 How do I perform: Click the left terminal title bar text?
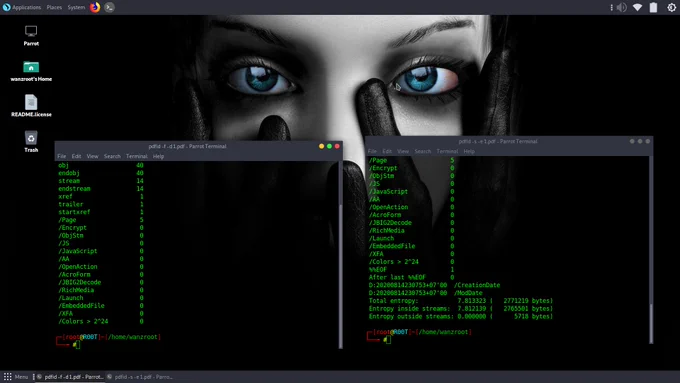point(187,146)
